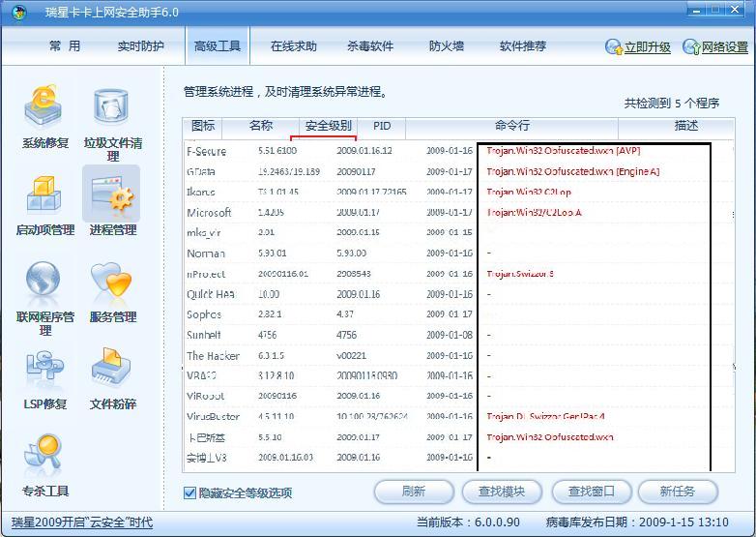756x537 pixels.
Task: Open 启动项管理 startup manager icon
Action: (44, 194)
